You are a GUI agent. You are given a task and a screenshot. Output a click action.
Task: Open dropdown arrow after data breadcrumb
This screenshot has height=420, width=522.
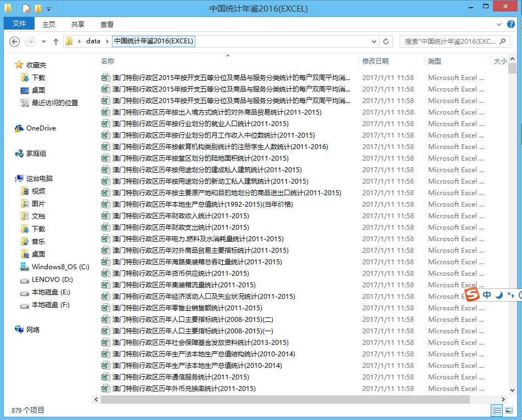tap(107, 41)
